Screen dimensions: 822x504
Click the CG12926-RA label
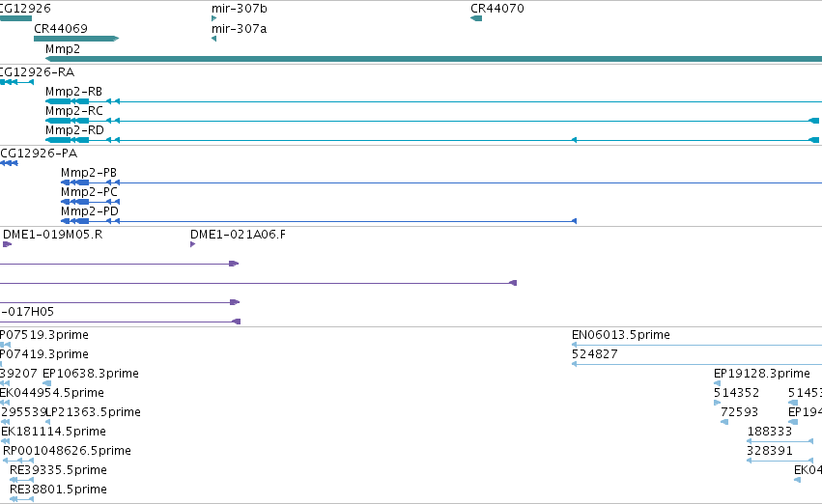37,72
